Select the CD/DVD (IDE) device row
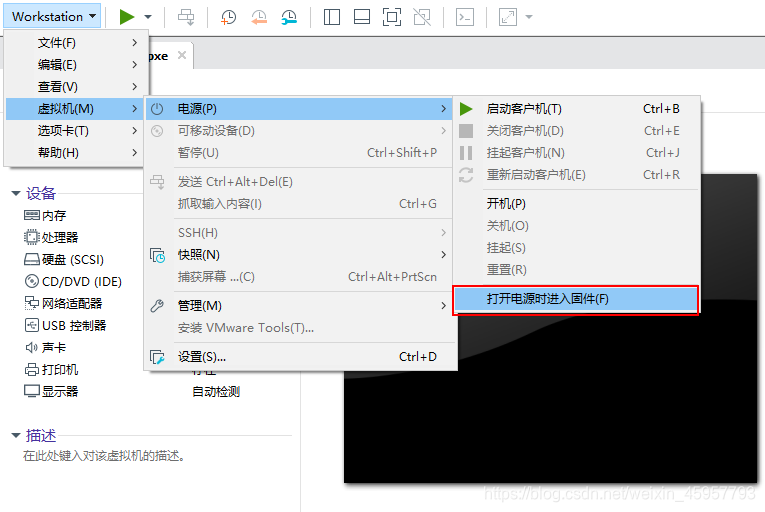 coord(73,281)
